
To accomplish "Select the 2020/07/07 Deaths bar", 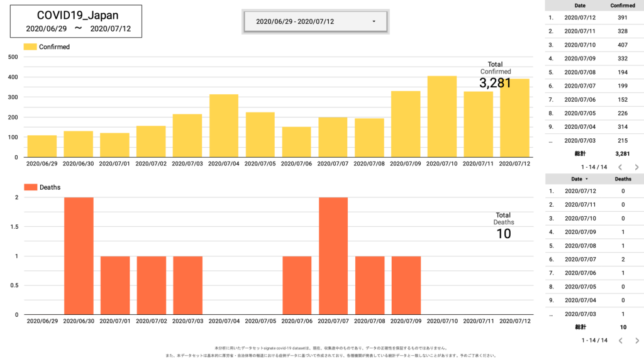I will coord(333,256).
